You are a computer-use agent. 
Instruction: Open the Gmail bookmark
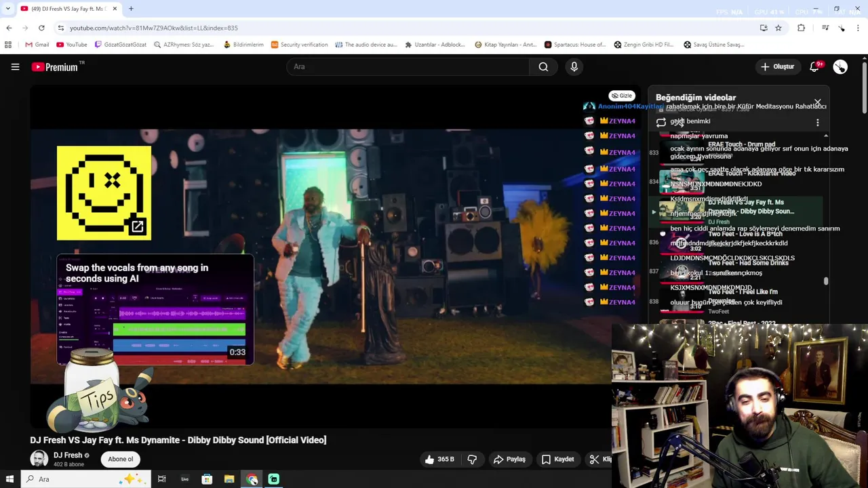point(37,45)
